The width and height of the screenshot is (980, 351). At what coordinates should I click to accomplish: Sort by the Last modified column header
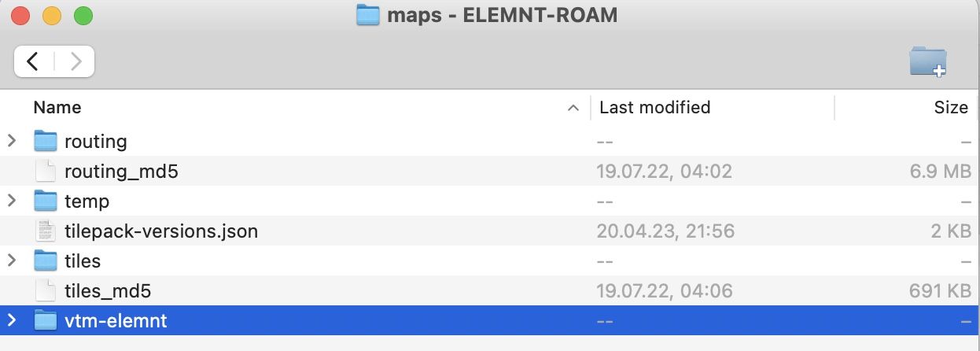[654, 108]
